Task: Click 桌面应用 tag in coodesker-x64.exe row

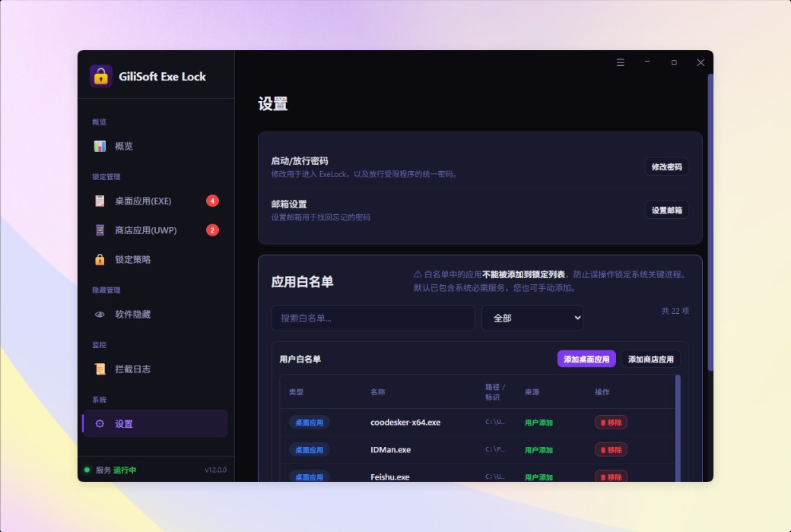Action: [310, 423]
